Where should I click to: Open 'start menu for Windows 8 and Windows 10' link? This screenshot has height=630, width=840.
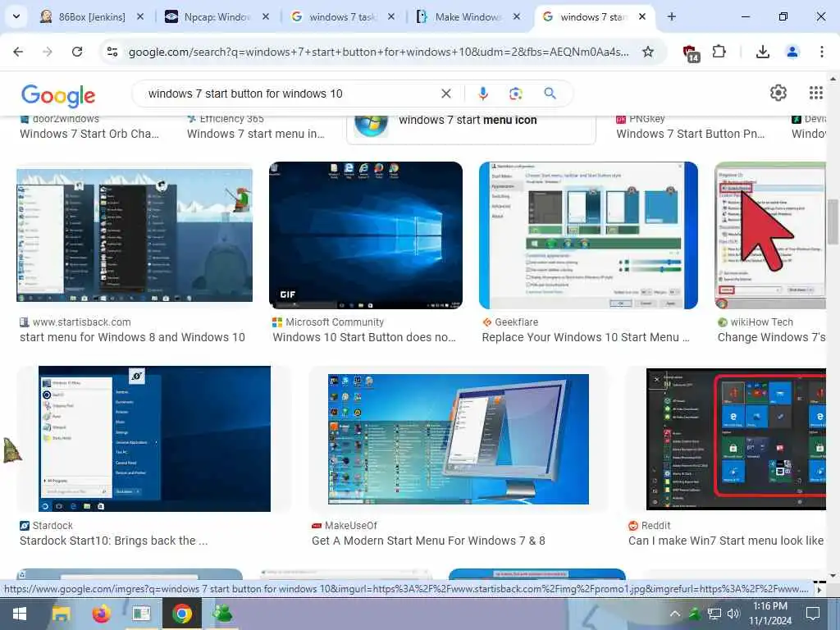132,337
